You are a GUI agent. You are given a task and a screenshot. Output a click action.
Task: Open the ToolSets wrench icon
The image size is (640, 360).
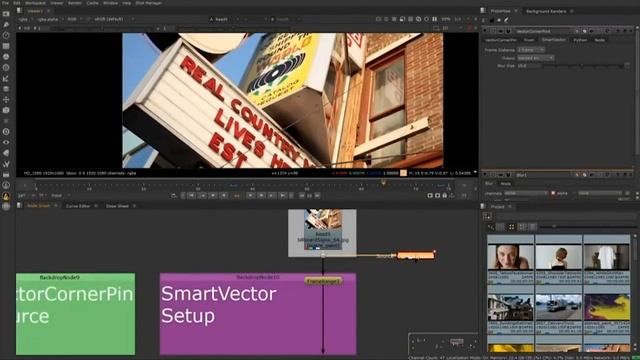click(x=6, y=164)
